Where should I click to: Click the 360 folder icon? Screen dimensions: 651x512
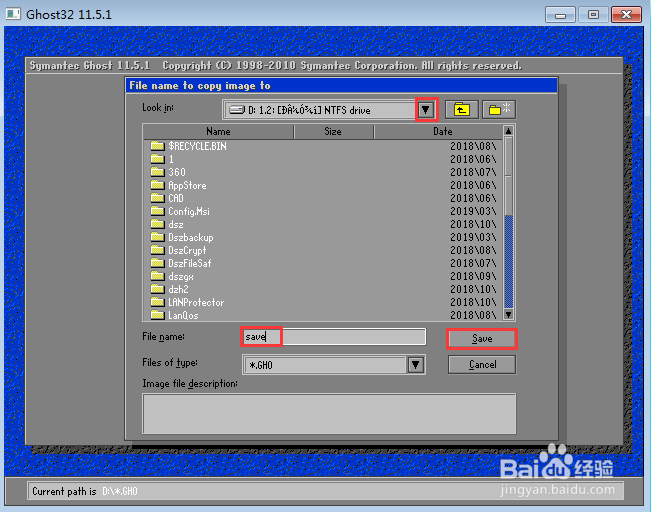157,171
